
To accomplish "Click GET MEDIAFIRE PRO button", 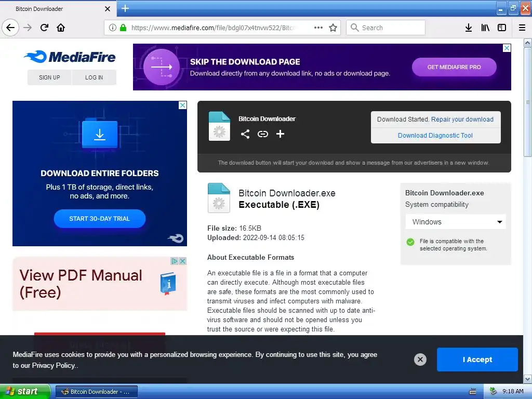I will click(x=454, y=67).
